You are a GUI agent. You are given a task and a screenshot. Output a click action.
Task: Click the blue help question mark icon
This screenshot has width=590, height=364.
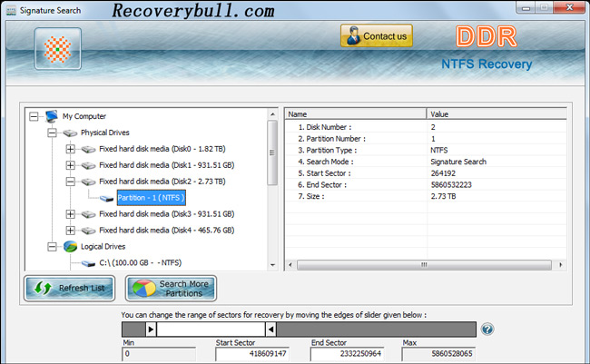click(487, 330)
